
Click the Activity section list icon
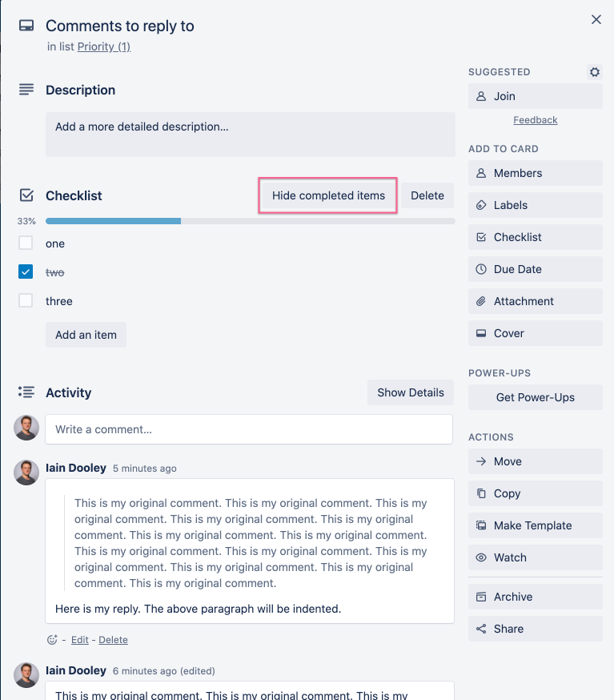[26, 392]
